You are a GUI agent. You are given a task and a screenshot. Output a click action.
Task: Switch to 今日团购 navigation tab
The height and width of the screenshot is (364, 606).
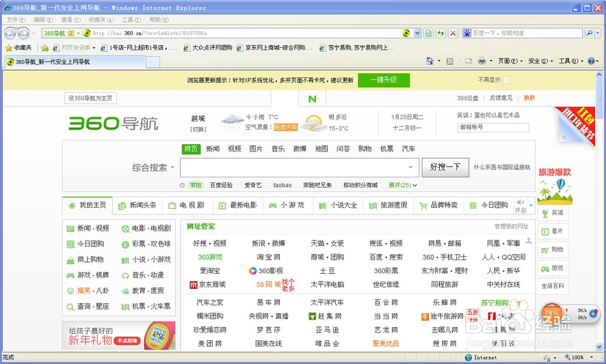[489, 205]
